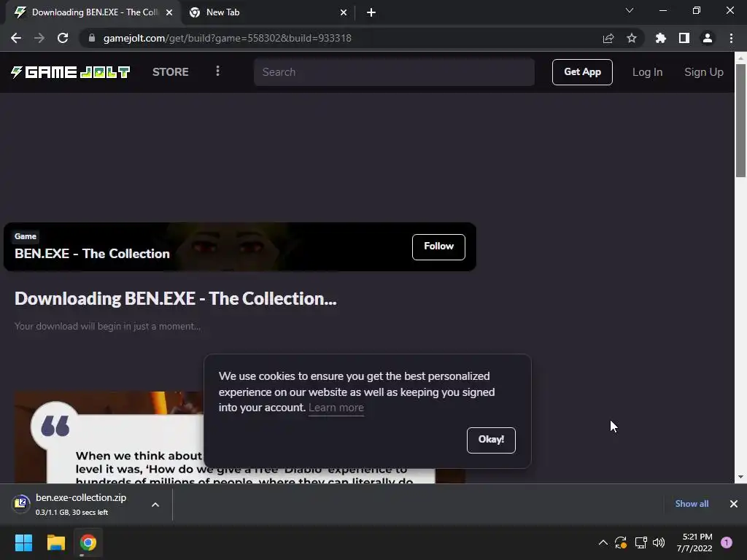The height and width of the screenshot is (560, 747).
Task: Show all downloads
Action: 692,504
